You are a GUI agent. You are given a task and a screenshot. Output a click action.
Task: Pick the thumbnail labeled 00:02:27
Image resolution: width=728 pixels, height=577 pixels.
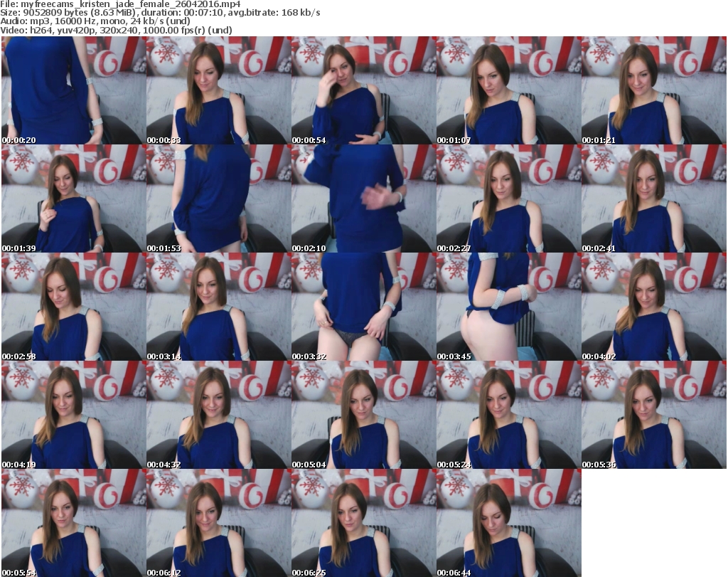pyautogui.click(x=508, y=198)
